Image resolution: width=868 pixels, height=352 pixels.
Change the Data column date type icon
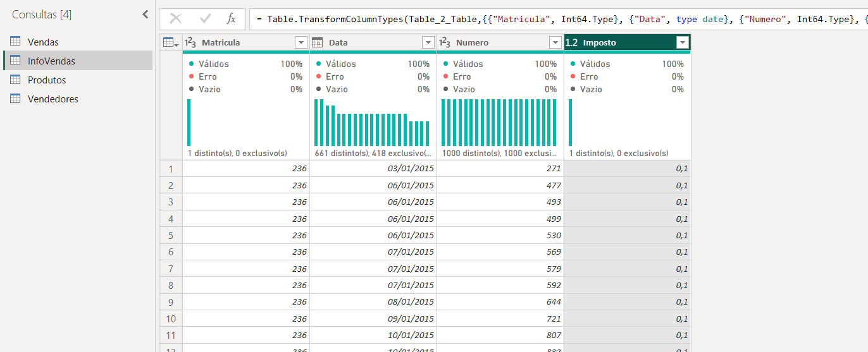tap(318, 42)
